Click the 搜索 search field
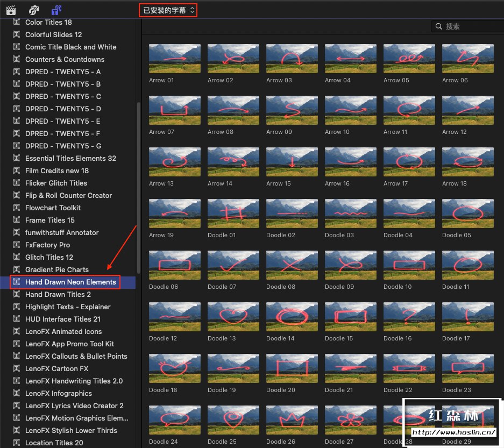The image size is (504, 448). click(x=467, y=26)
